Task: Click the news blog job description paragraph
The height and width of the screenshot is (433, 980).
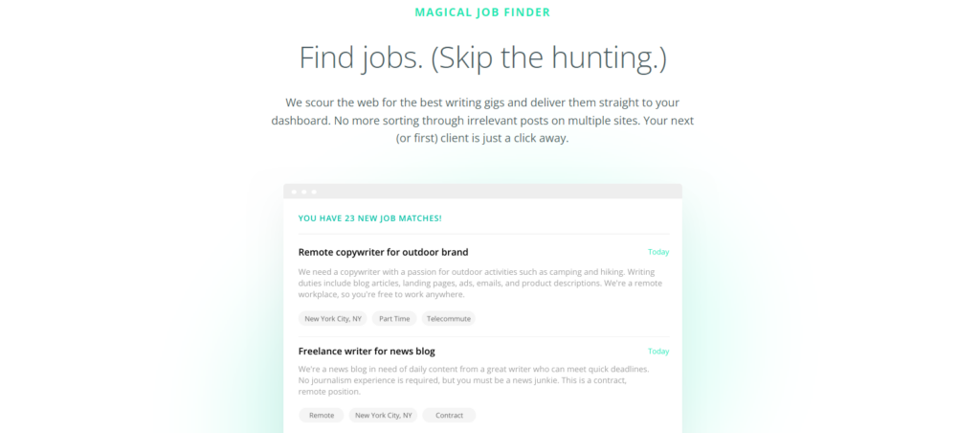Action: 474,380
